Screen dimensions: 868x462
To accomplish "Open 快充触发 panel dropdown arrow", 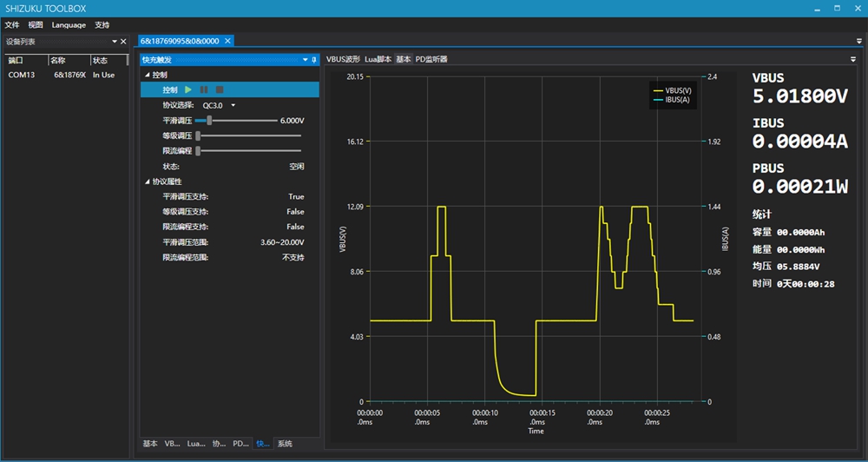I will point(305,60).
